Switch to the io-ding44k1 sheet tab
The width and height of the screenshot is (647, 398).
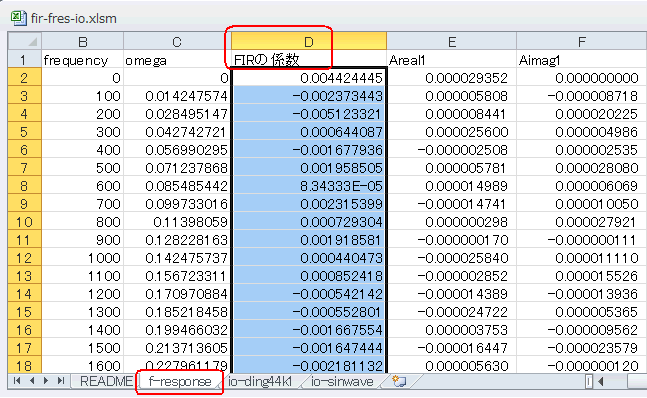point(260,382)
